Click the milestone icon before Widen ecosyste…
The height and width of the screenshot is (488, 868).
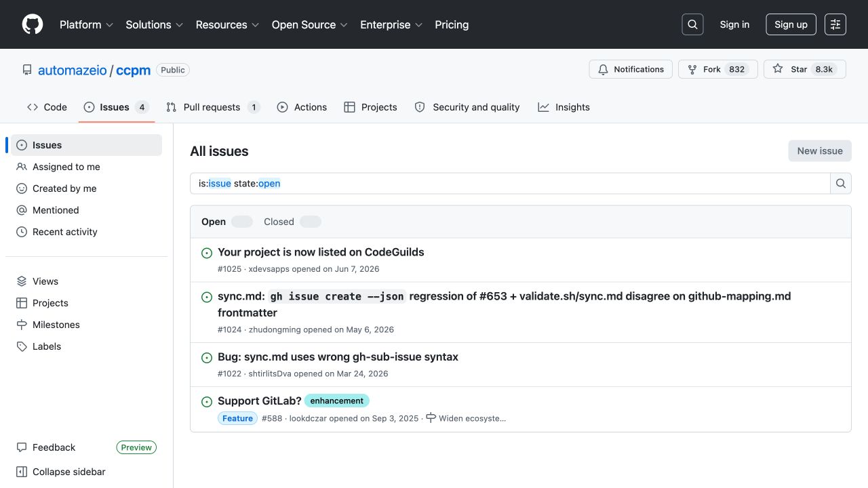431,418
